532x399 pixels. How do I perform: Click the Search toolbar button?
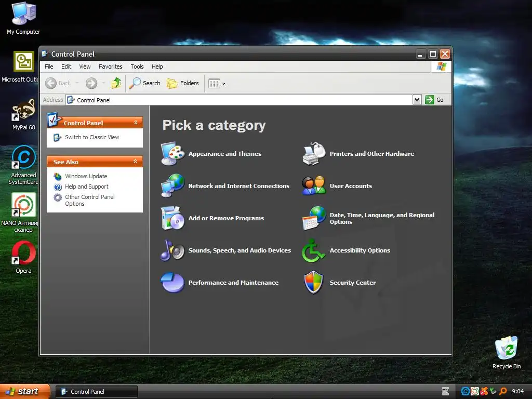tap(144, 83)
